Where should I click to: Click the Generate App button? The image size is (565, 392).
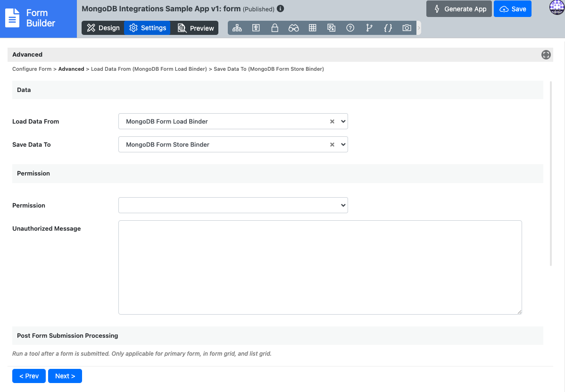[459, 9]
